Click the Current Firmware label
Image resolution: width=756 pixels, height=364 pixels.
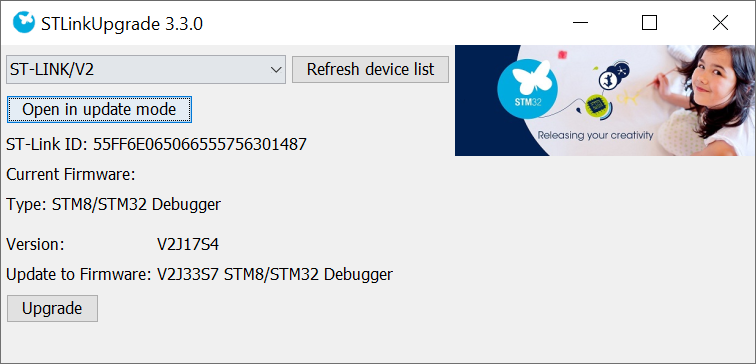[x=71, y=174]
